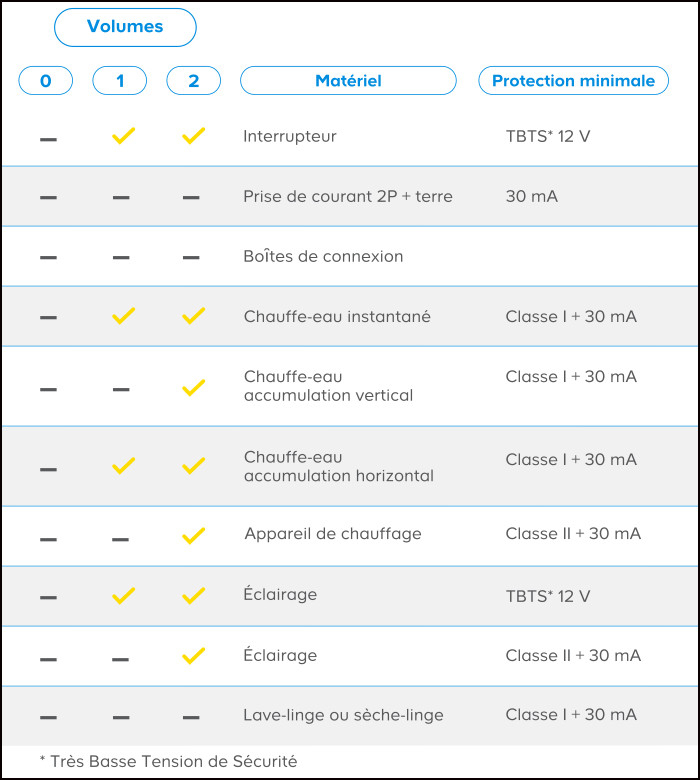
Task: Click Appareil de chauffage volume 2 checkmark
Action: (x=193, y=536)
